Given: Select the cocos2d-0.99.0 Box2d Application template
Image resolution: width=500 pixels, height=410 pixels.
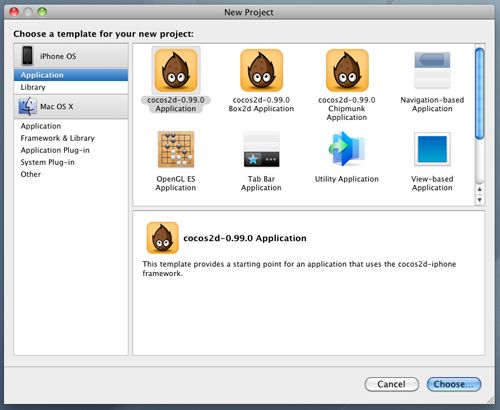Looking at the screenshot, I should (261, 70).
